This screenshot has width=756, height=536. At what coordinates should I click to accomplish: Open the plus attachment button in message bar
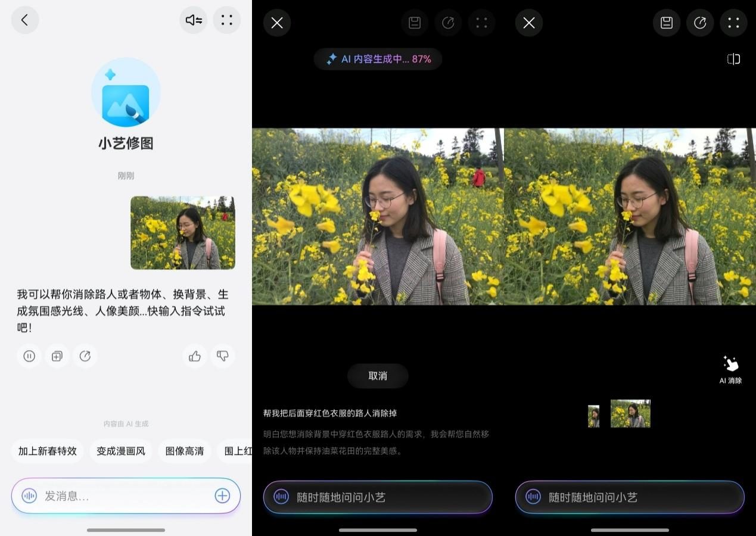[x=222, y=496]
